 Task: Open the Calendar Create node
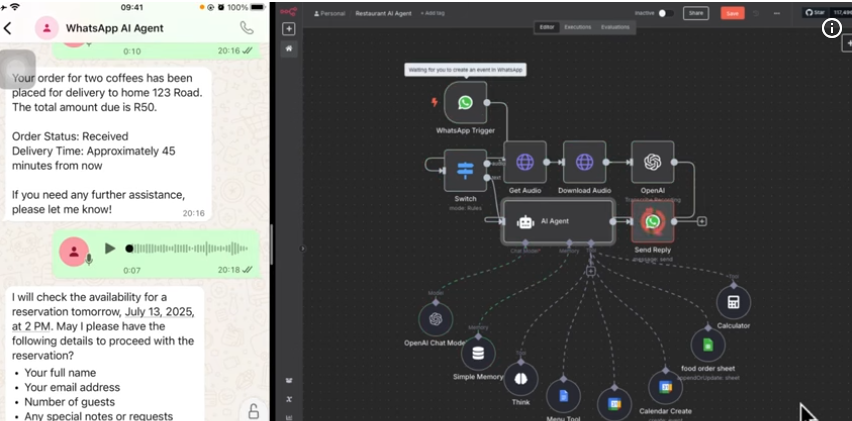click(664, 386)
